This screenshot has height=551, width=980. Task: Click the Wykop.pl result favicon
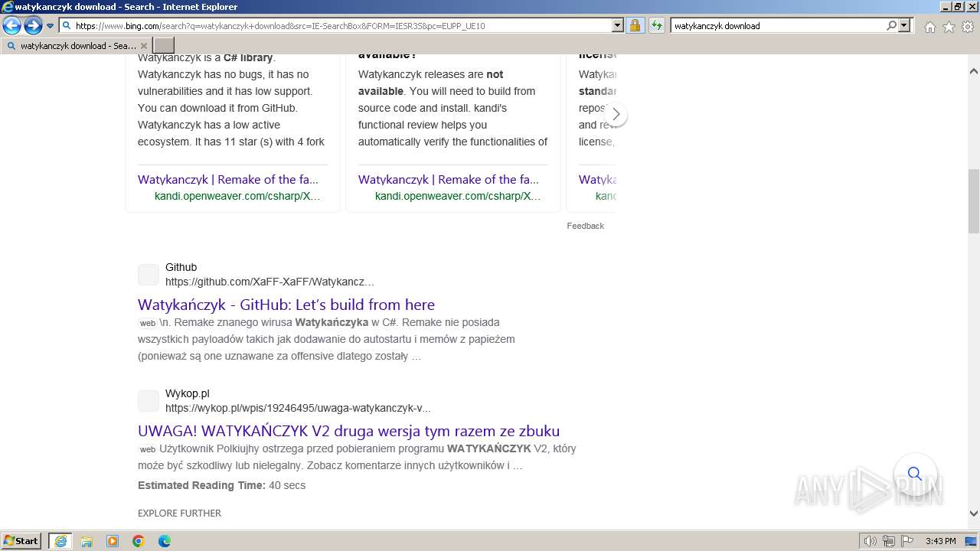pos(149,401)
